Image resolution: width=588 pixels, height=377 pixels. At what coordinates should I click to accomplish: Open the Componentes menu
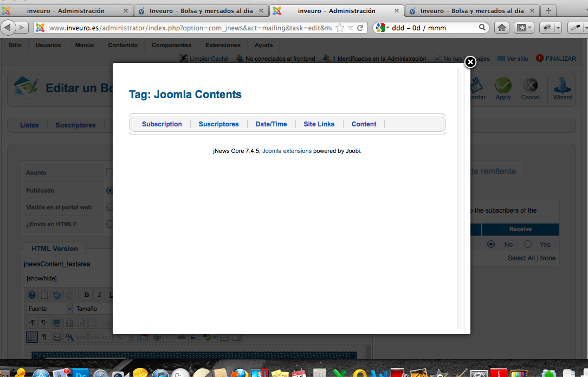pos(171,45)
